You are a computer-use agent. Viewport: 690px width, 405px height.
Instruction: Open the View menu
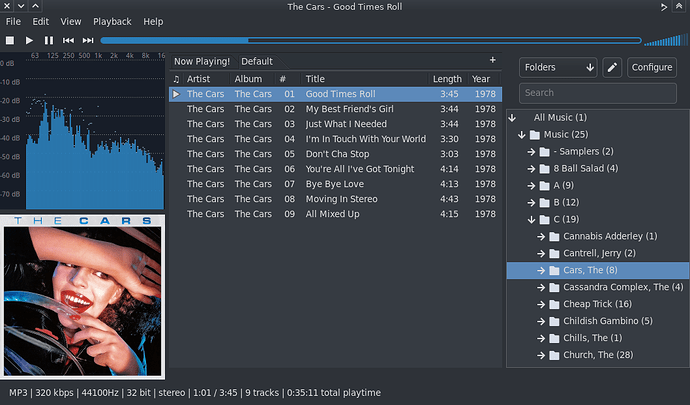point(71,22)
